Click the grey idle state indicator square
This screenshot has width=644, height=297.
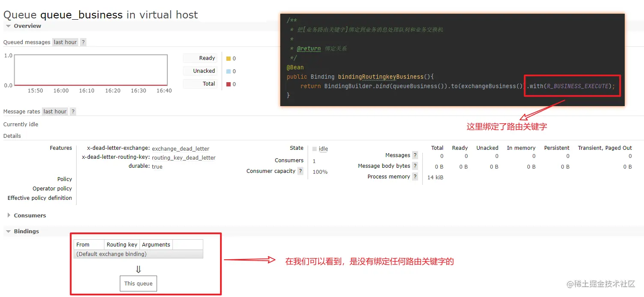[315, 149]
